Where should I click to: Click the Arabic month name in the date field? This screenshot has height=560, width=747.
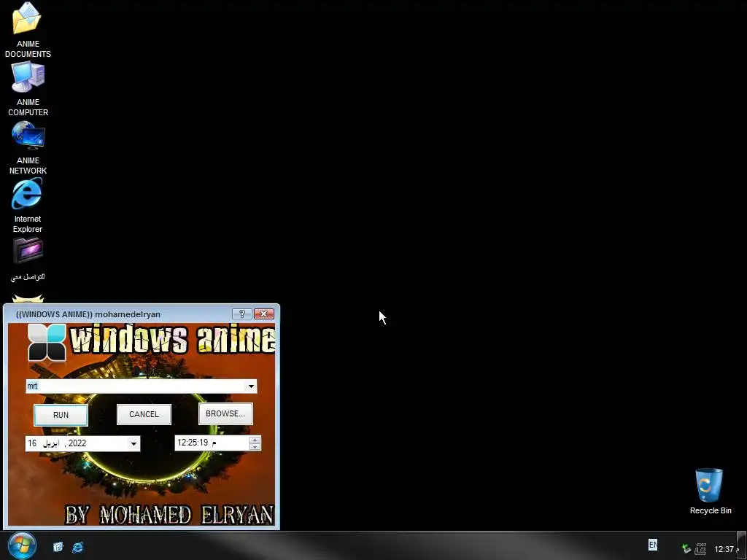pyautogui.click(x=51, y=443)
